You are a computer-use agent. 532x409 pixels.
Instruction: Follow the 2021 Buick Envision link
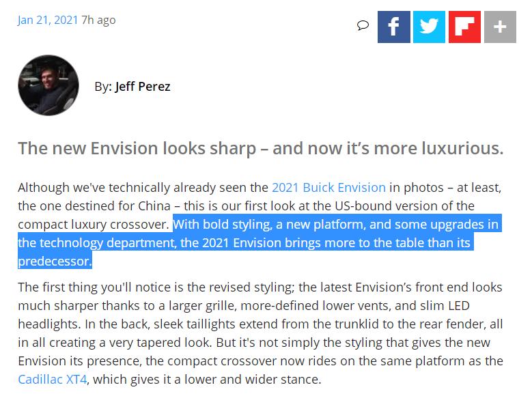click(328, 187)
